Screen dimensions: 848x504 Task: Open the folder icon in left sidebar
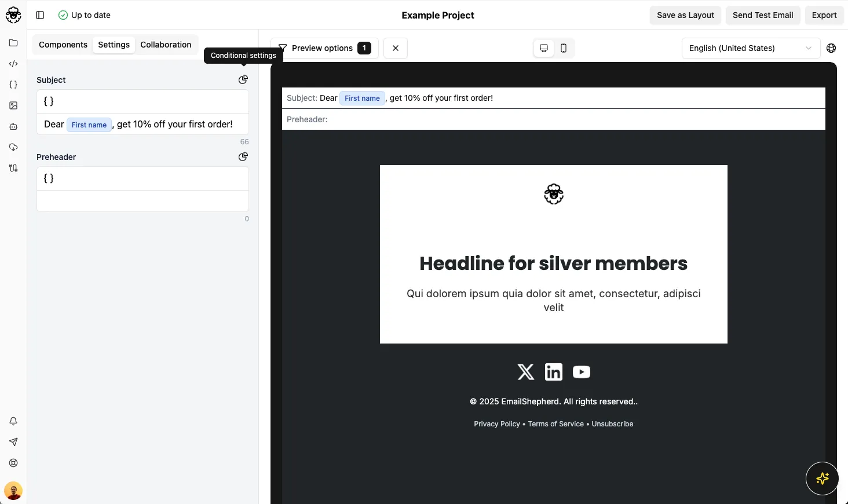tap(13, 43)
